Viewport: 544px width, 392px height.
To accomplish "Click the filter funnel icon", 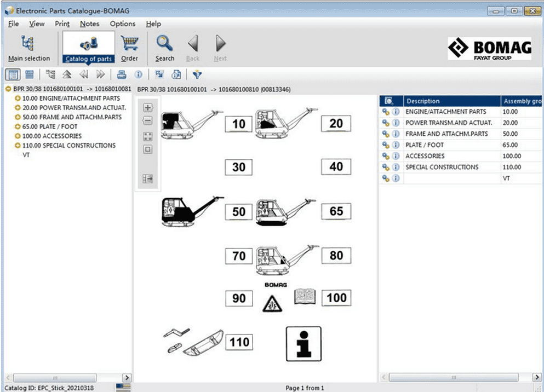I will (197, 74).
